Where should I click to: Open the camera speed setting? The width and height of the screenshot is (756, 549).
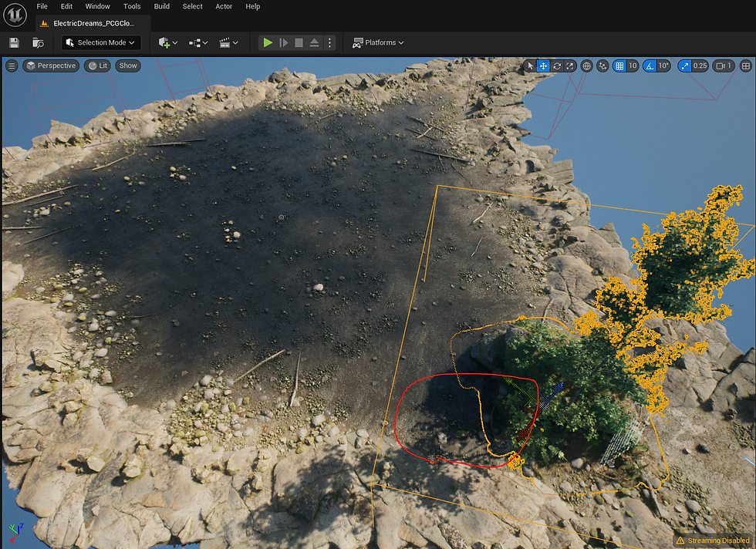tap(724, 66)
